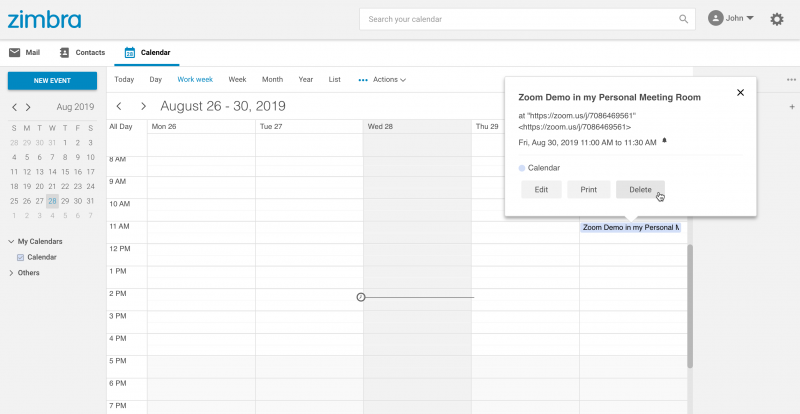Screen dimensions: 800x414
Task: Delete the Zoom Demo event
Action: 640,189
